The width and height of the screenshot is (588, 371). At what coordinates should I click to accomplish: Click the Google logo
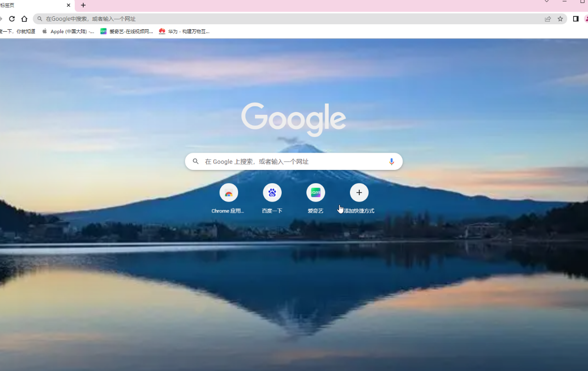pyautogui.click(x=294, y=119)
